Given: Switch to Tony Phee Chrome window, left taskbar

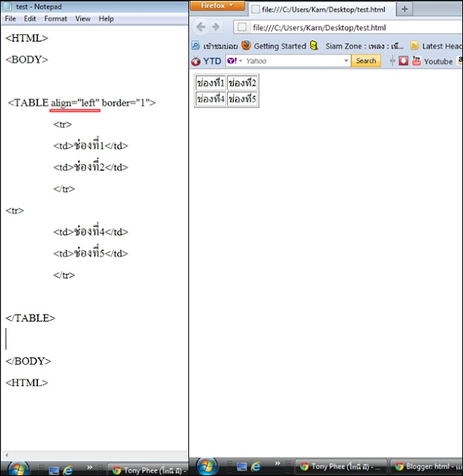Looking at the screenshot, I should 148,470.
